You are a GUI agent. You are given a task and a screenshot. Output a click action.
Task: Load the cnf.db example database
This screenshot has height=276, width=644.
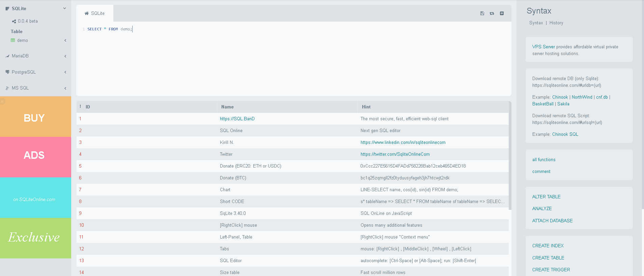(602, 97)
